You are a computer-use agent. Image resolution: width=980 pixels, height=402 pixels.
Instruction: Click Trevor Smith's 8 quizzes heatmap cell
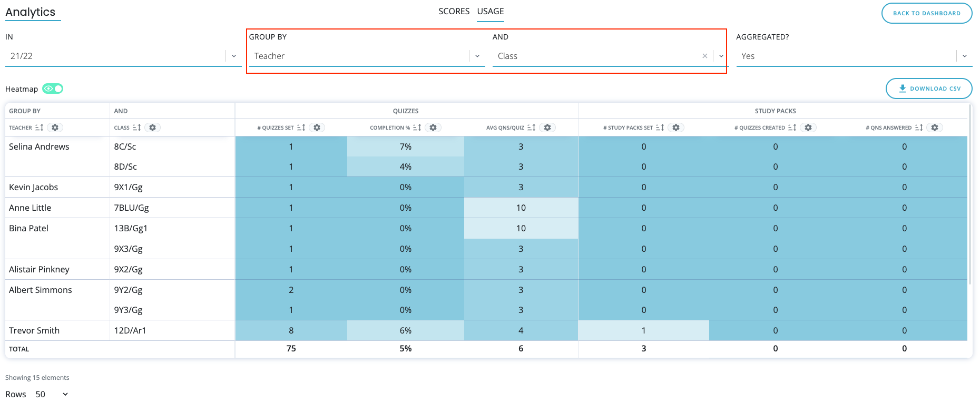[x=291, y=330]
